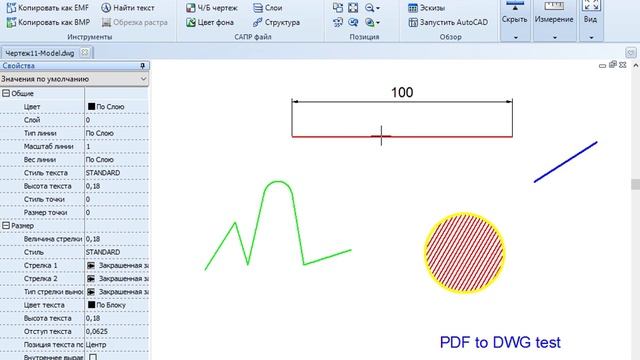Restore the drawing child window
The image size is (640, 360).
[613, 64]
